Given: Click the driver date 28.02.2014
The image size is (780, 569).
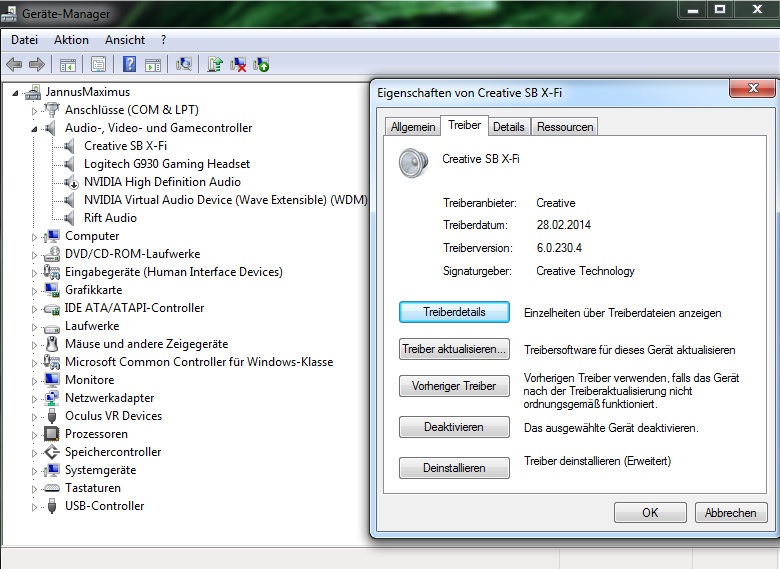Looking at the screenshot, I should click(564, 225).
